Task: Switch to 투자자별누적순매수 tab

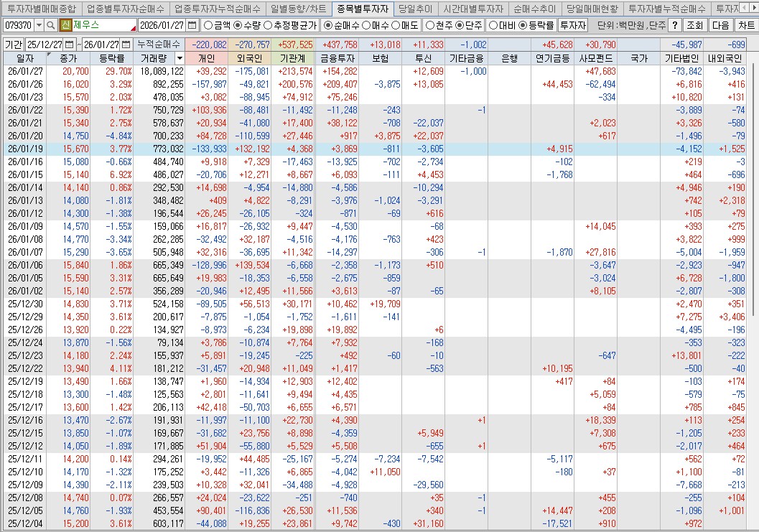Action: pyautogui.click(x=666, y=8)
